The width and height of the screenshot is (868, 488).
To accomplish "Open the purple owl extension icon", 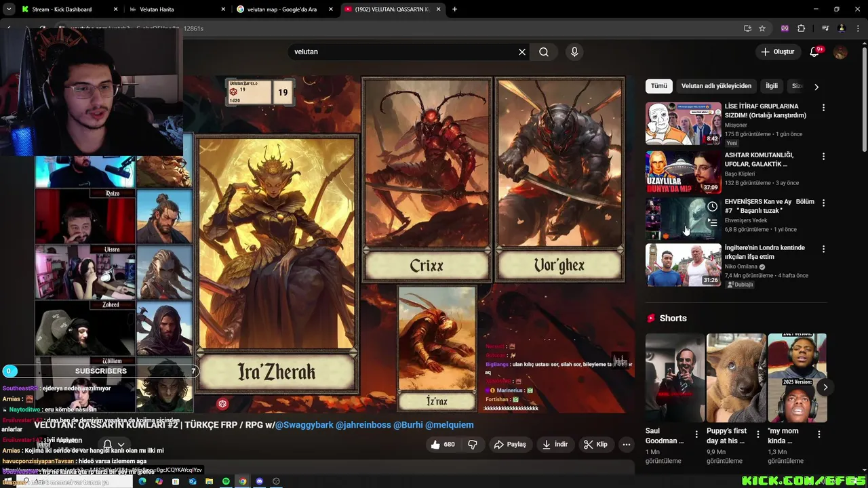I will click(785, 28).
